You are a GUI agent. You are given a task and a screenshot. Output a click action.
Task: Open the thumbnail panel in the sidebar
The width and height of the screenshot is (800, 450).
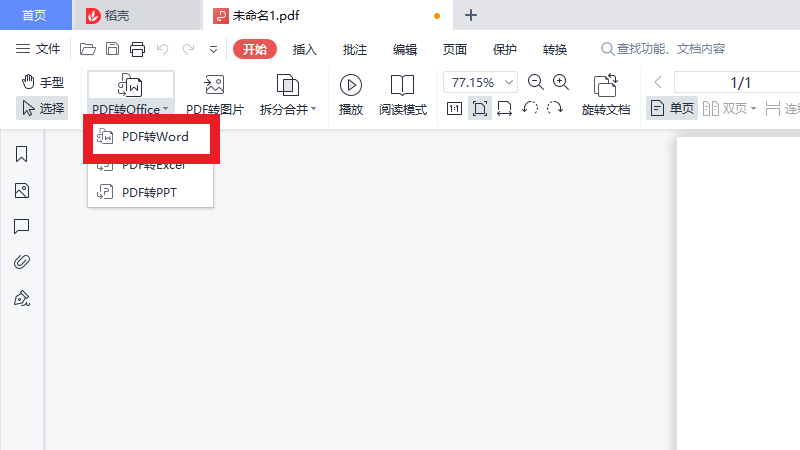click(21, 190)
